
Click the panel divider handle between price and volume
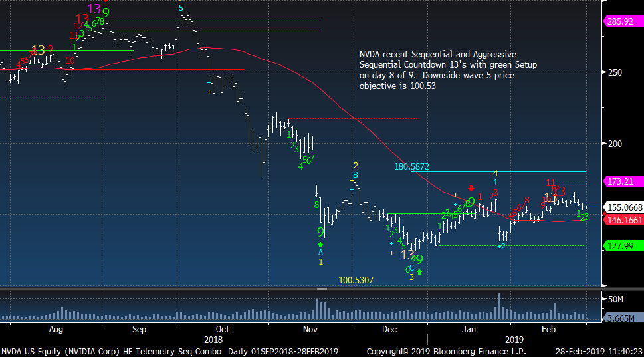[x=322, y=289]
